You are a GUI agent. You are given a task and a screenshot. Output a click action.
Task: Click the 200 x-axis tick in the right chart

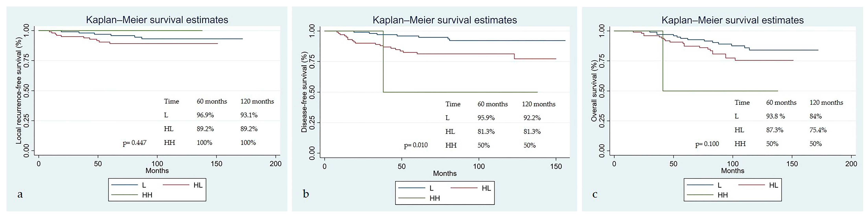[851, 164]
